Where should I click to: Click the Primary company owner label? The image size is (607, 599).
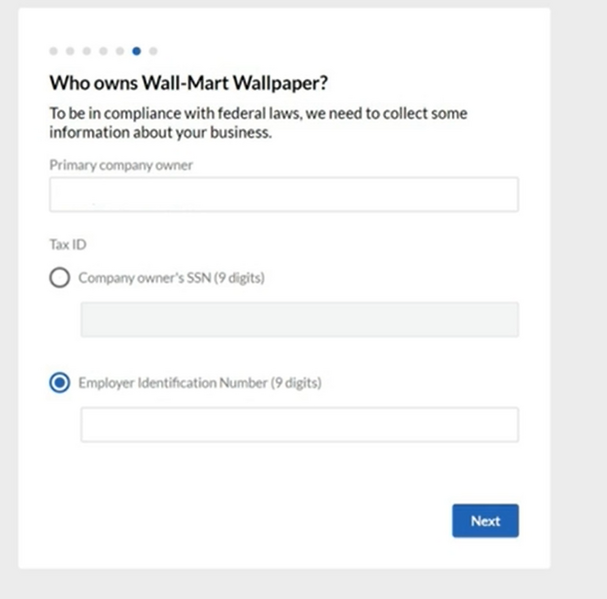[121, 165]
